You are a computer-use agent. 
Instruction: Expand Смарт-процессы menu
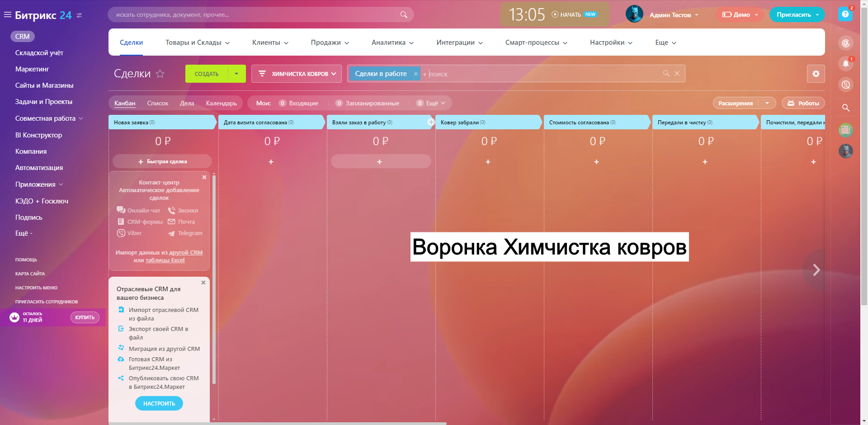537,42
